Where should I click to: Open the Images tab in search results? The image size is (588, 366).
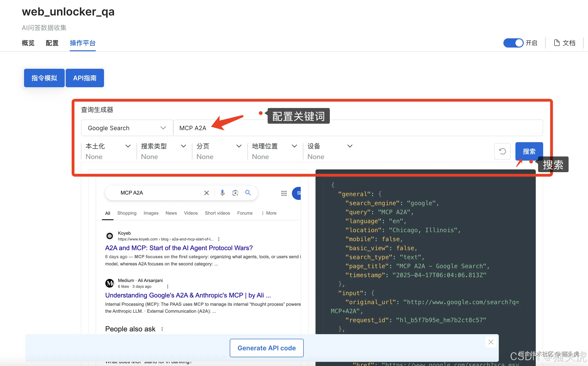pyautogui.click(x=151, y=213)
